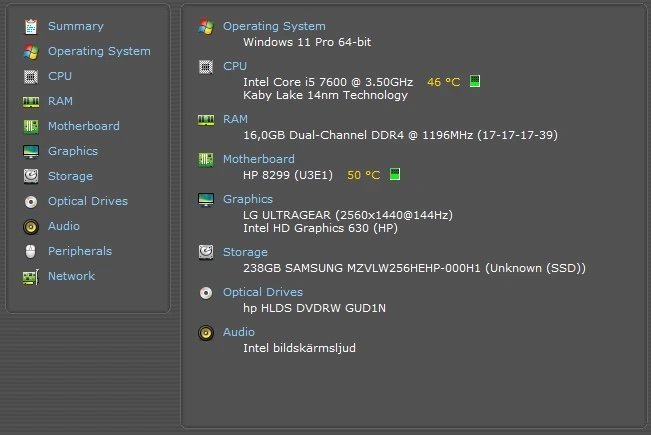Open the Storage heading in summary panel

(x=245, y=252)
